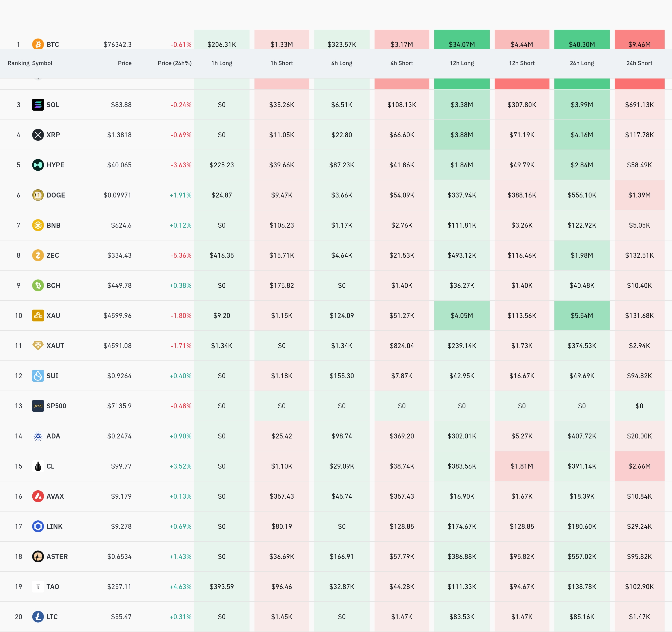Click the XRP coin icon
The height and width of the screenshot is (632, 672).
[38, 135]
